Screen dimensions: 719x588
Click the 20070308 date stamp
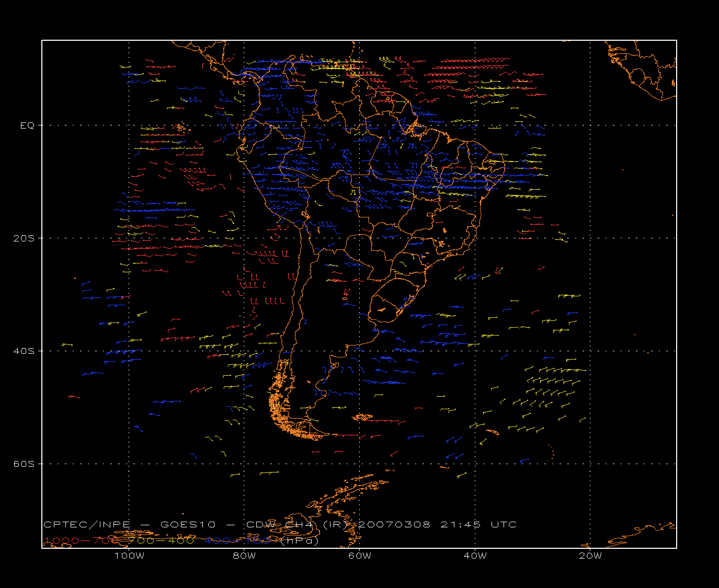[x=393, y=525]
